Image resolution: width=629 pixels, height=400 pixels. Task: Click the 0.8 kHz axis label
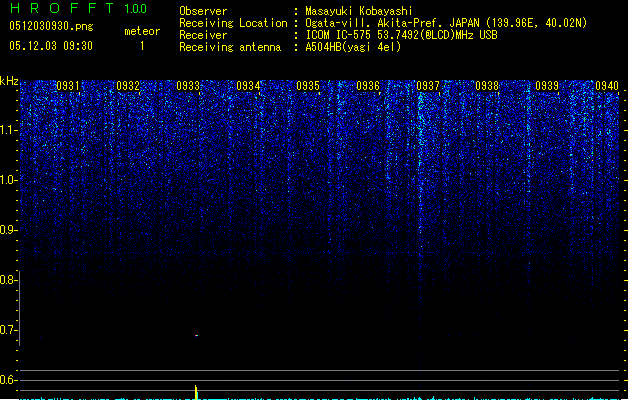(8, 280)
